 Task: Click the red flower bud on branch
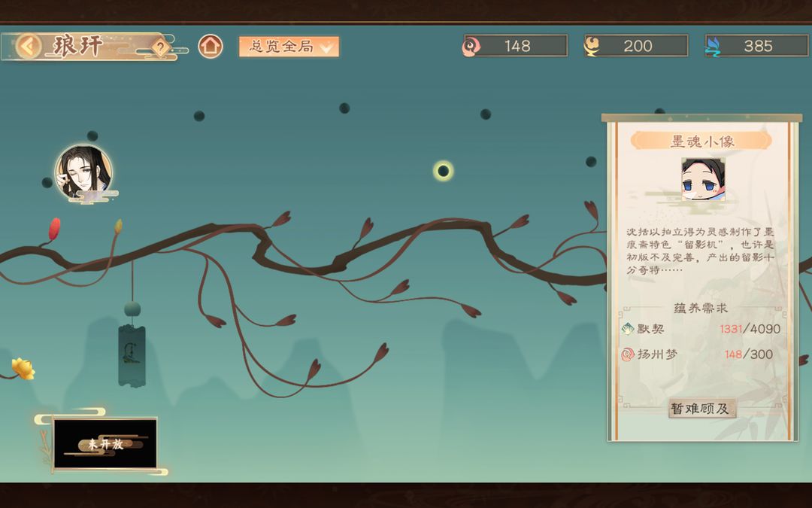pyautogui.click(x=54, y=229)
